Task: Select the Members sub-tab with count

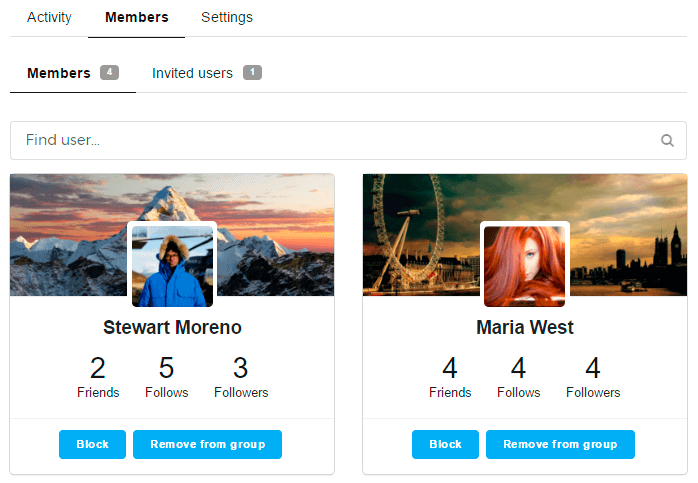Action: pos(73,73)
